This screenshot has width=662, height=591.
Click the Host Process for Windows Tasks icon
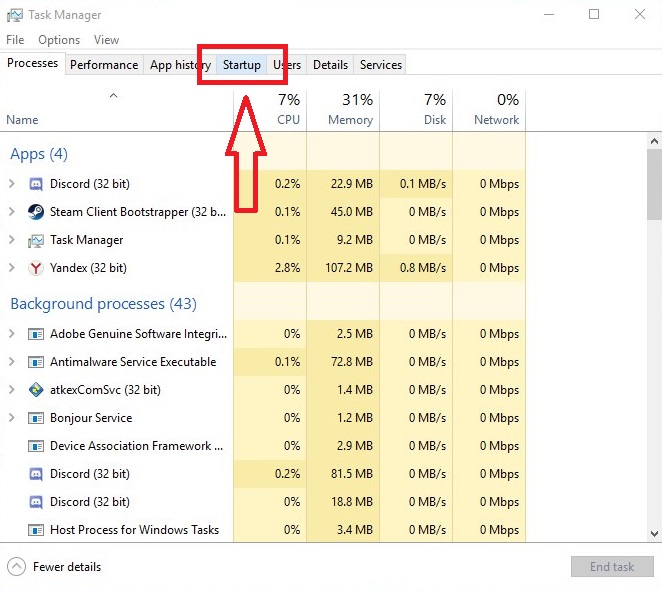[36, 530]
